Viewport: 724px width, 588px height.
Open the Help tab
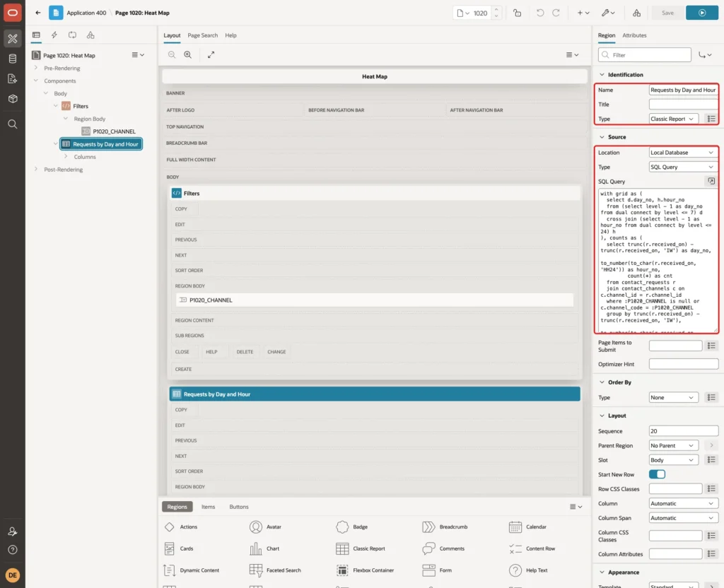pyautogui.click(x=231, y=35)
